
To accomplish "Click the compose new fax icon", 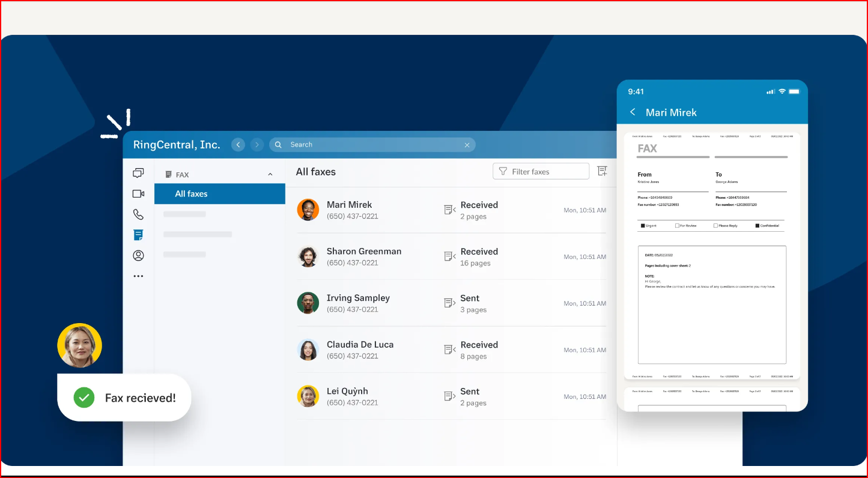I will (602, 171).
